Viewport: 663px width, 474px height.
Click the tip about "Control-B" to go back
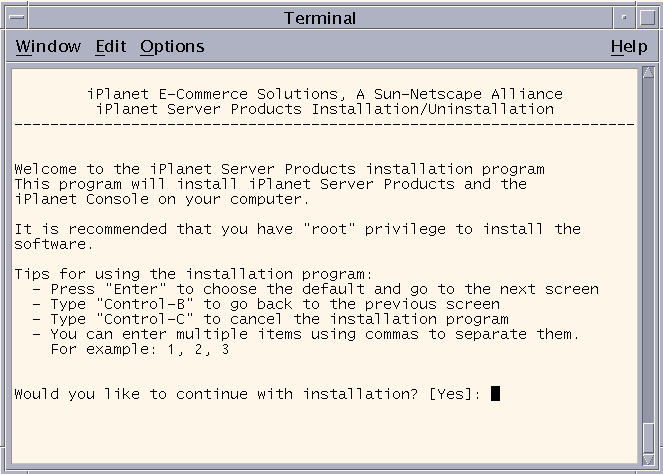click(266, 304)
